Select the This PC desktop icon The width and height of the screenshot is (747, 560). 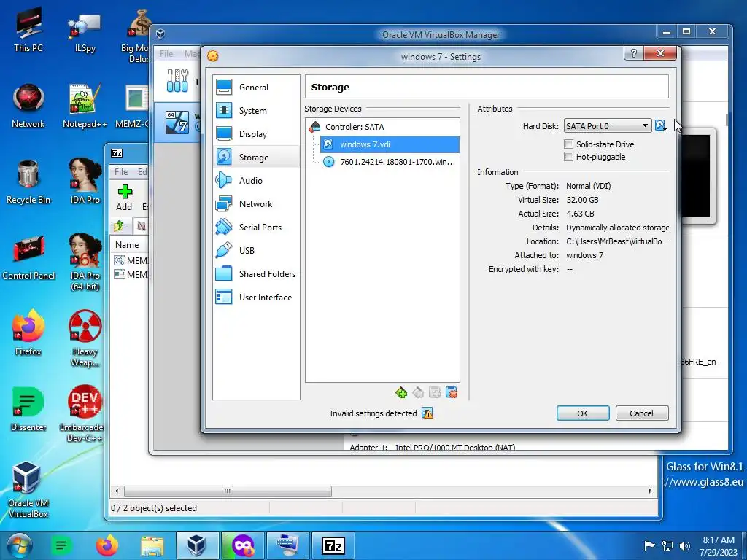28,30
